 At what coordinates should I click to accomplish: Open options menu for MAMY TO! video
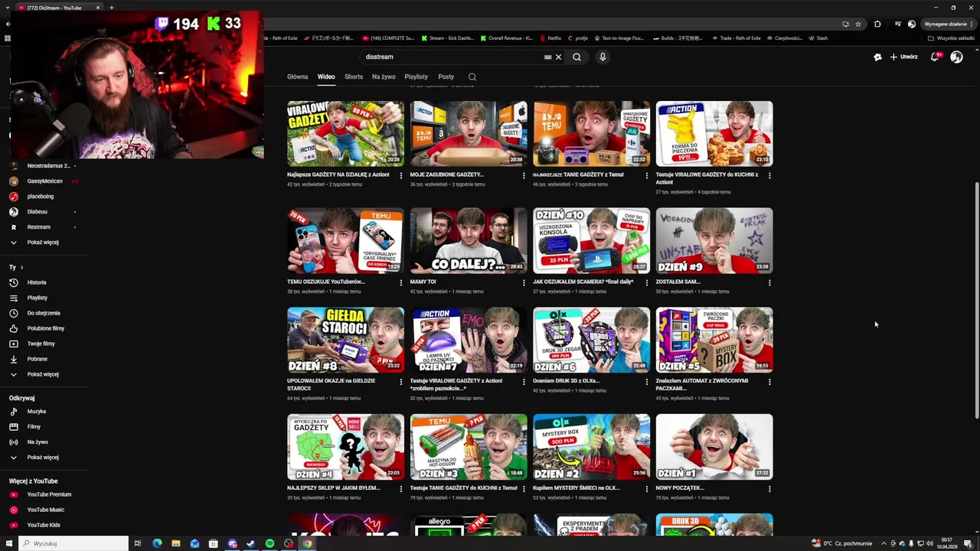click(524, 282)
